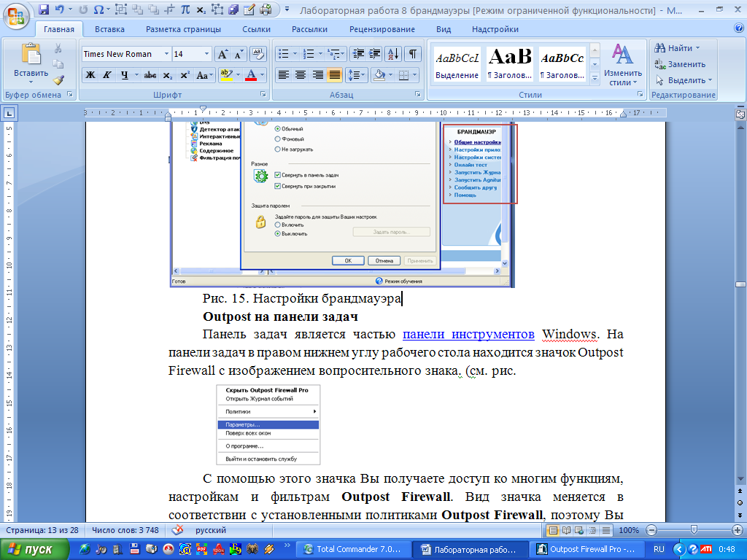747x560 pixels.
Task: Open the line spacing dropdown
Action: point(357,75)
